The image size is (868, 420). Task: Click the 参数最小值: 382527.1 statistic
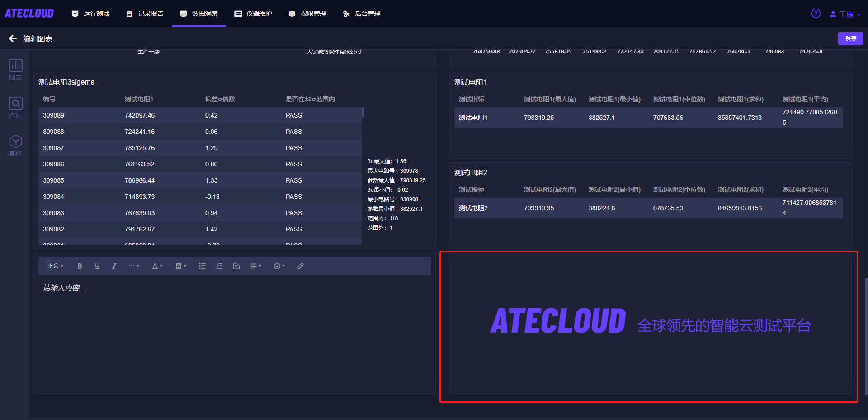click(395, 209)
